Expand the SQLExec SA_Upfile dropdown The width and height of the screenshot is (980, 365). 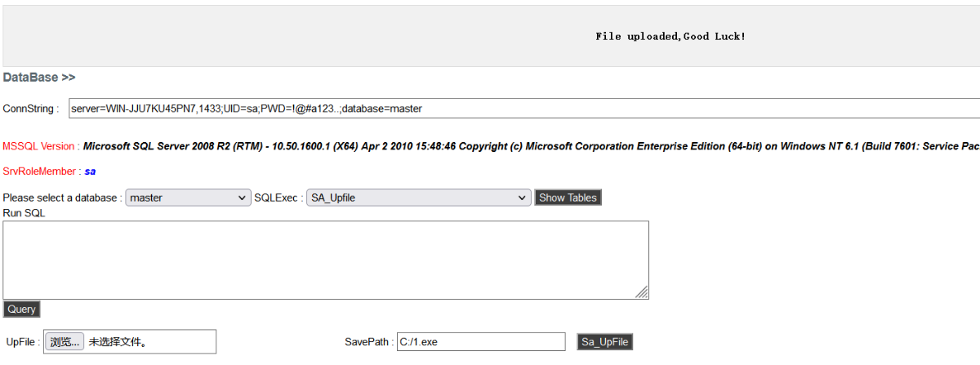419,198
